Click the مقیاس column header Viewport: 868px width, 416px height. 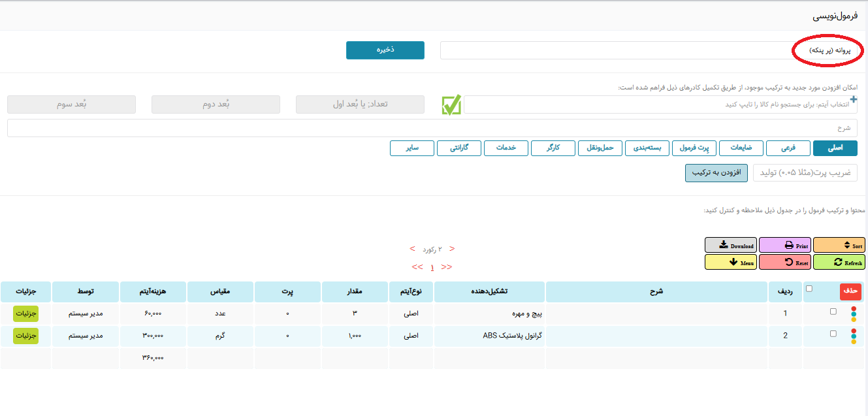(219, 292)
